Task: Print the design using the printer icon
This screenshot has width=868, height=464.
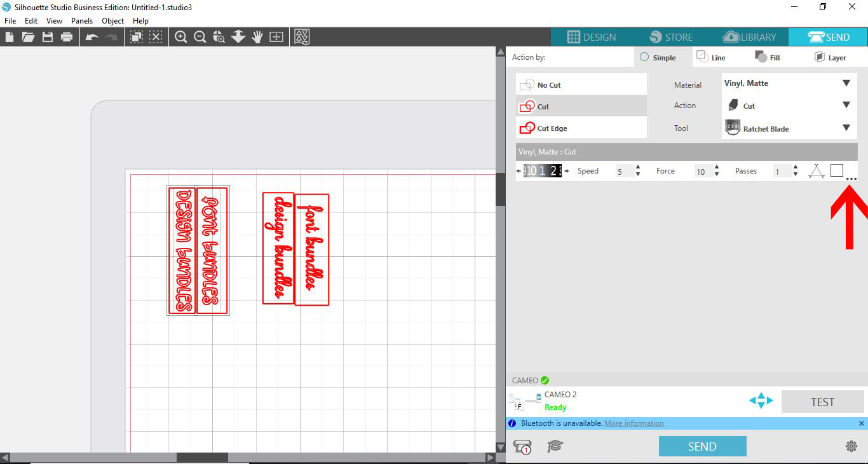Action: (x=67, y=37)
